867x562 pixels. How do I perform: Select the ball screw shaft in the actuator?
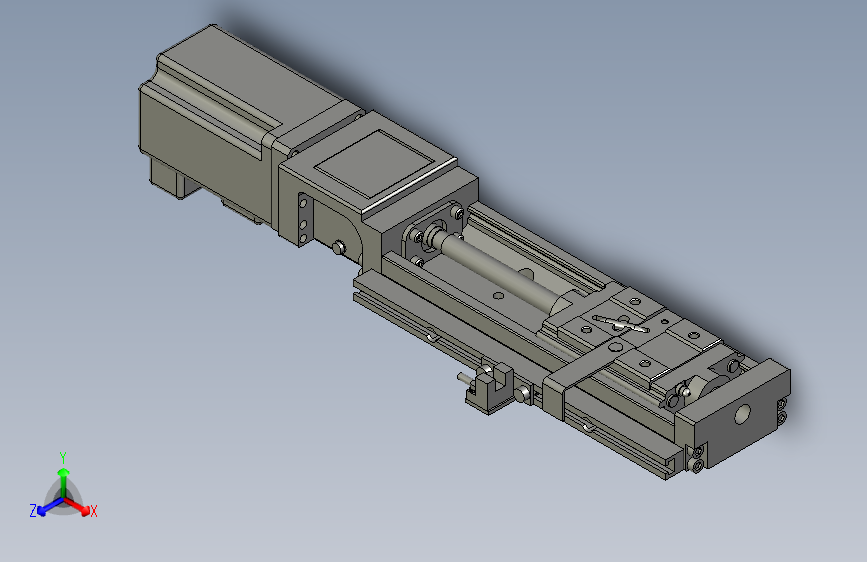pyautogui.click(x=498, y=269)
